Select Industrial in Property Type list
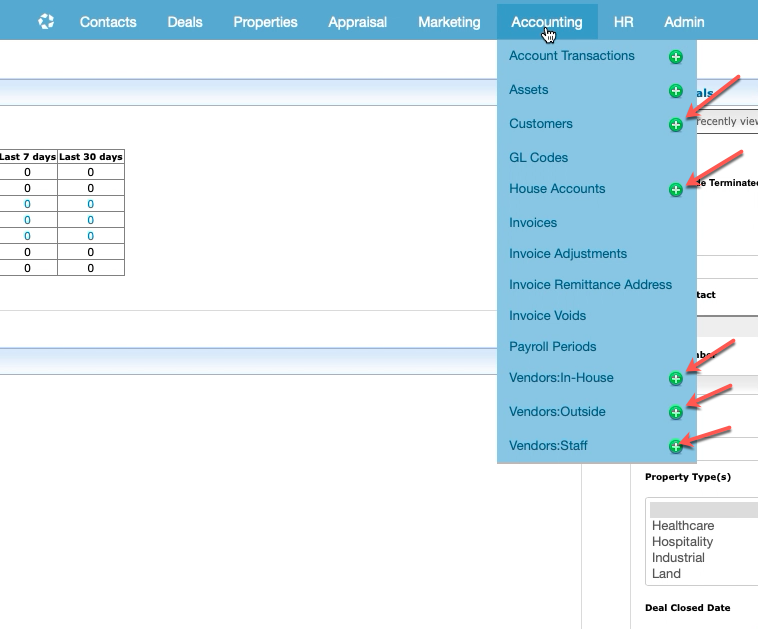This screenshot has width=758, height=629. tap(678, 557)
